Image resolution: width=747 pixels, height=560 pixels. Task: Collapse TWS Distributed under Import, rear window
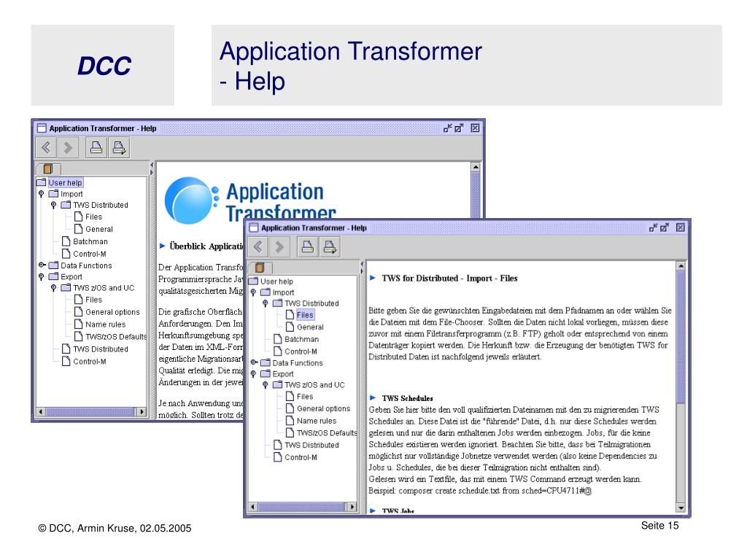[x=54, y=205]
